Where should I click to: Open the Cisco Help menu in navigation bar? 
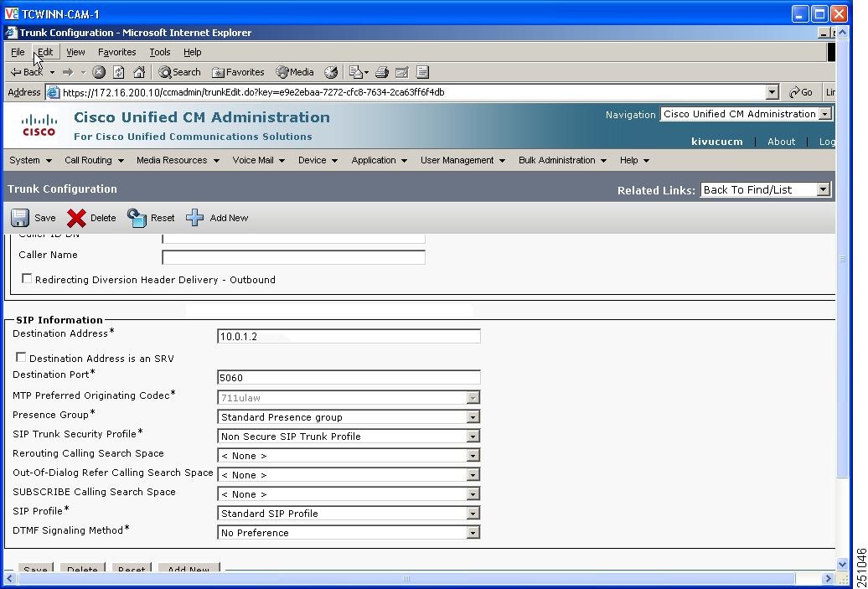634,160
